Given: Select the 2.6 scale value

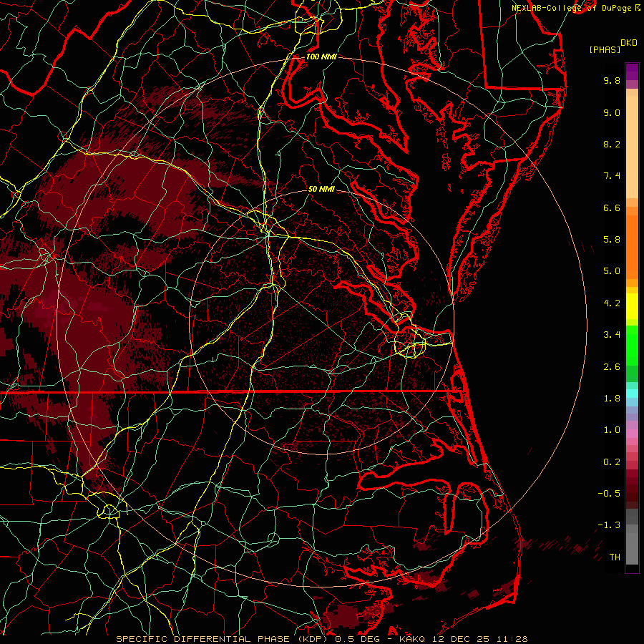Looking at the screenshot, I should [x=612, y=367].
